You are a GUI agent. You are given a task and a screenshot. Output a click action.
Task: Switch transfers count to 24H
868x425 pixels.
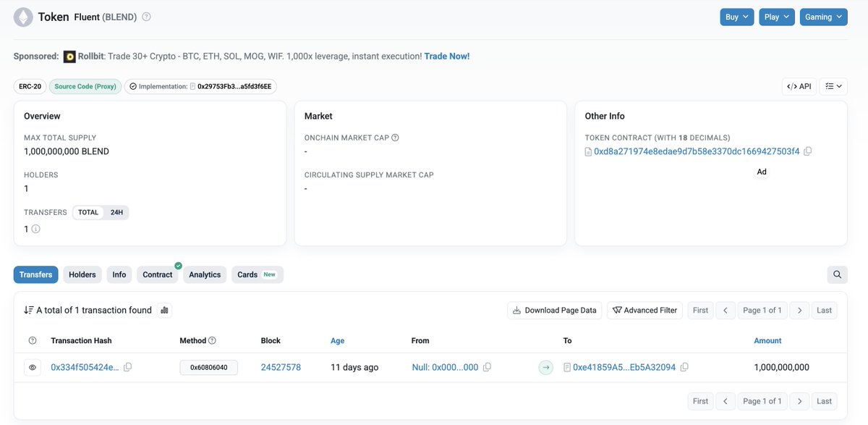[116, 213]
